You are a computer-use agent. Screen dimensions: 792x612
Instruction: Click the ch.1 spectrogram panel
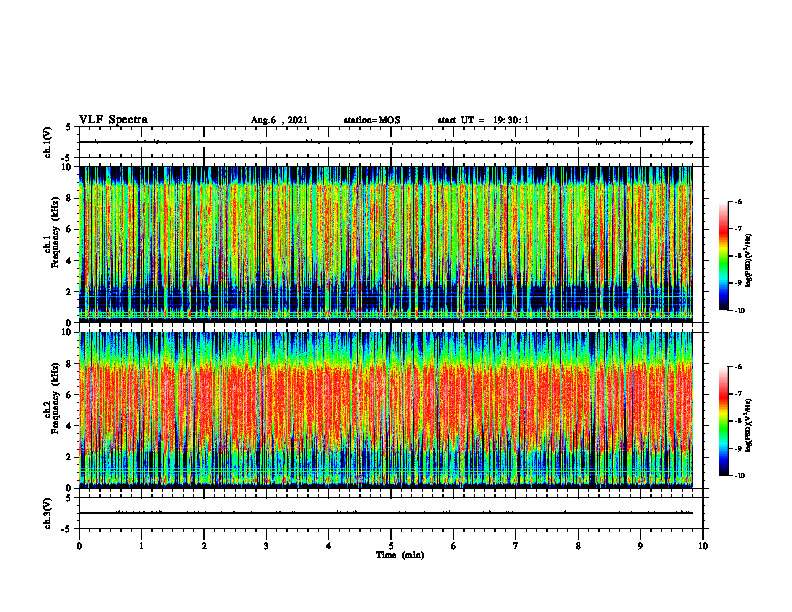(x=385, y=244)
